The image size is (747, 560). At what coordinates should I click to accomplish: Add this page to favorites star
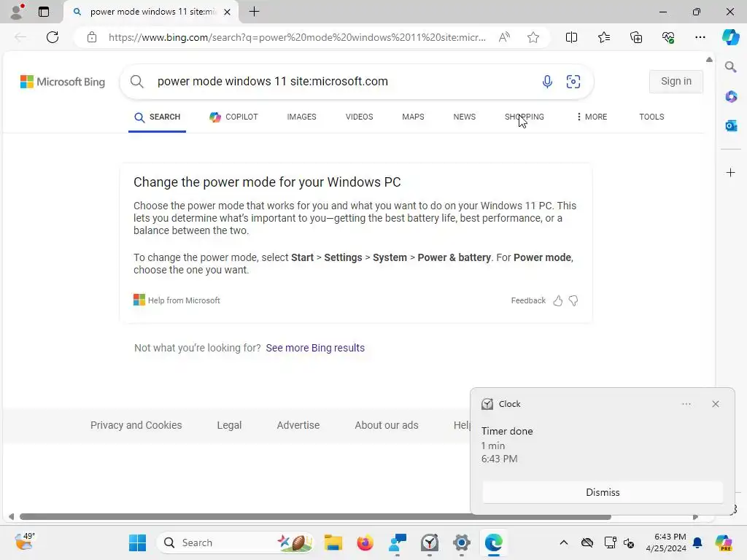click(x=533, y=37)
